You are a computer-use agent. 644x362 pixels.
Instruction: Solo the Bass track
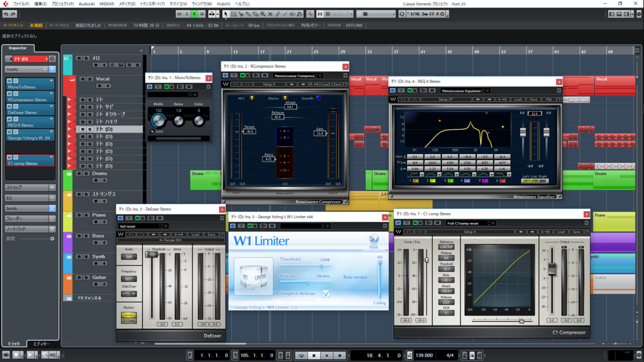click(x=86, y=236)
